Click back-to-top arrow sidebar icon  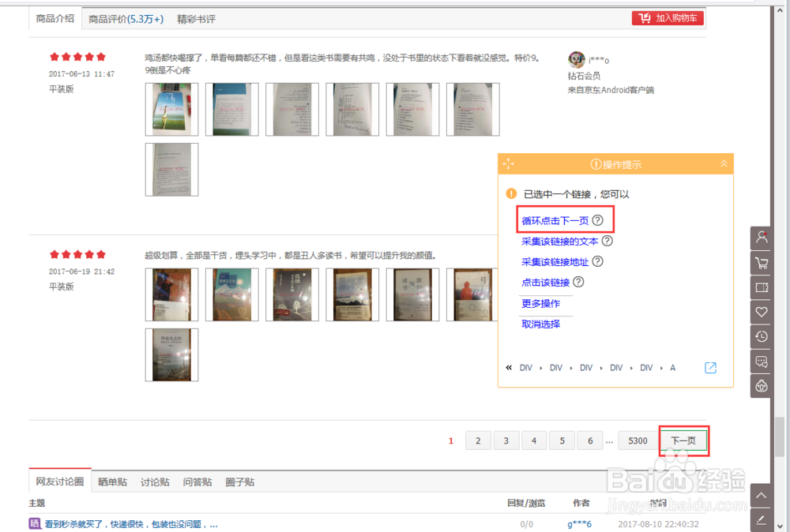761,496
